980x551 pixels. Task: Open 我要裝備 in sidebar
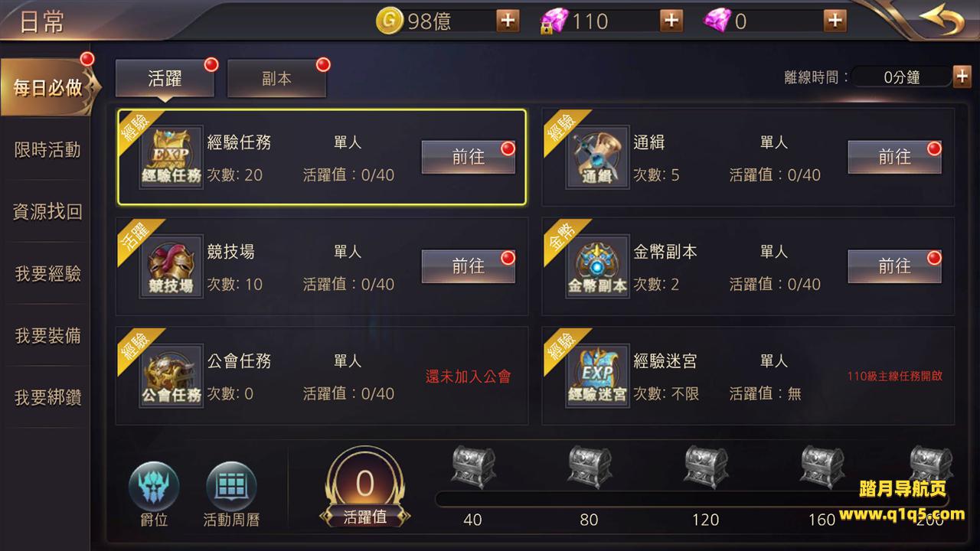click(x=47, y=336)
